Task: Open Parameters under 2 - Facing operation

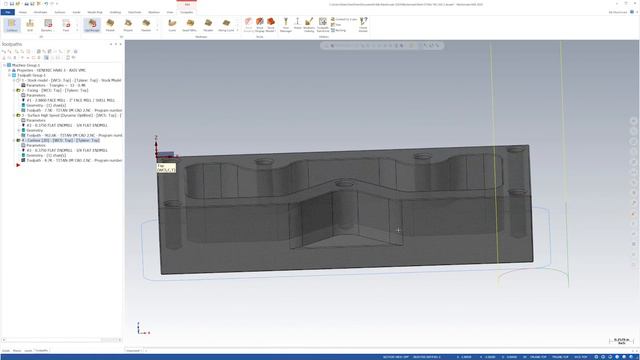Action: [x=36, y=95]
